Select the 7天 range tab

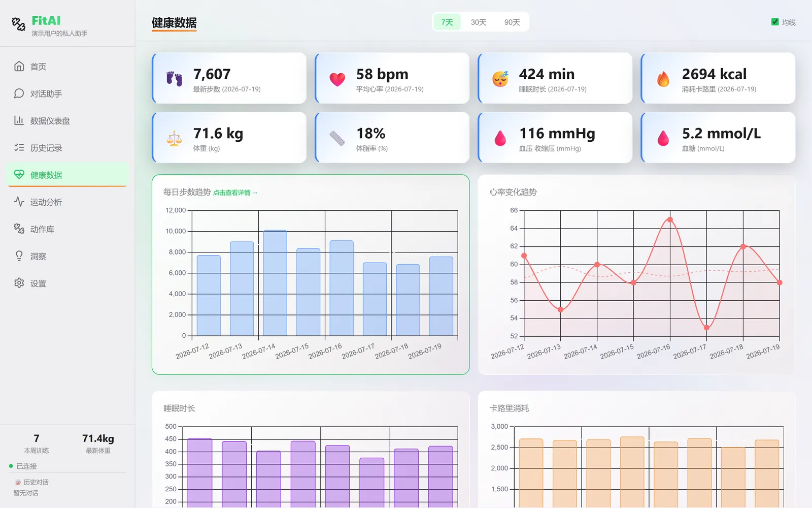(x=447, y=22)
